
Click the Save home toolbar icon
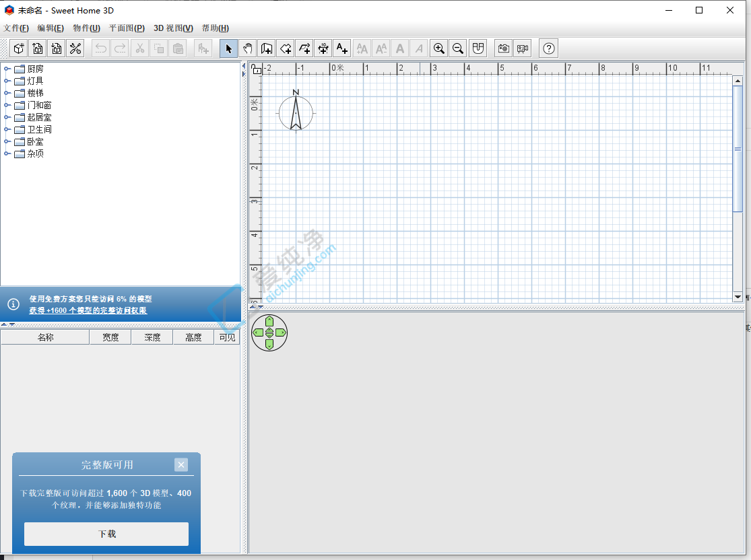(x=57, y=48)
